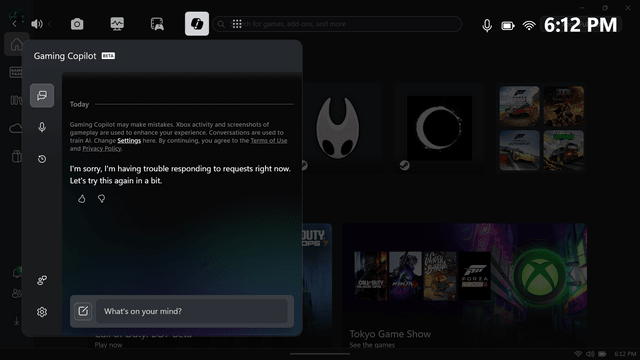Screen dimensions: 640x360
Task: Open Cloud Gaming in Xbox app sidebar
Action: click(16, 129)
